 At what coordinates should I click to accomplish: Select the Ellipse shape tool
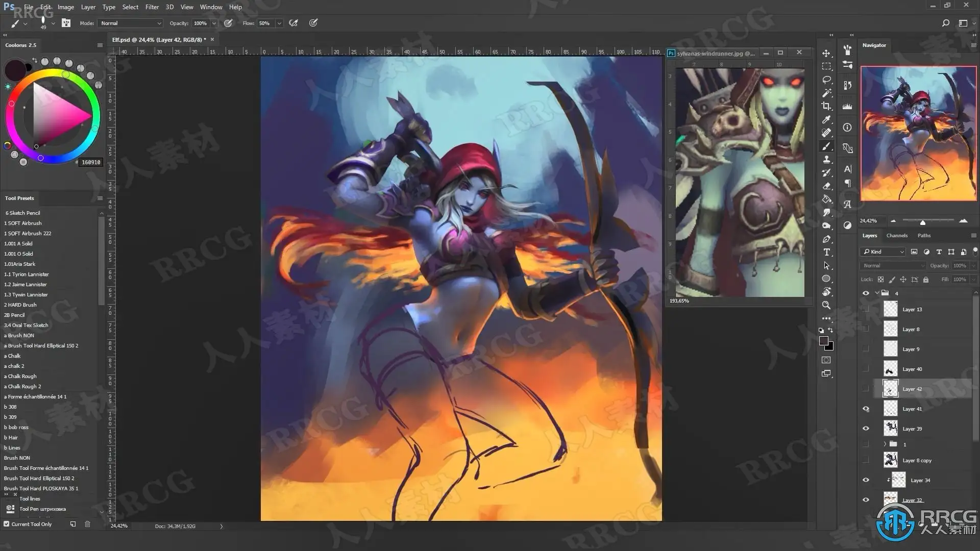pyautogui.click(x=826, y=279)
